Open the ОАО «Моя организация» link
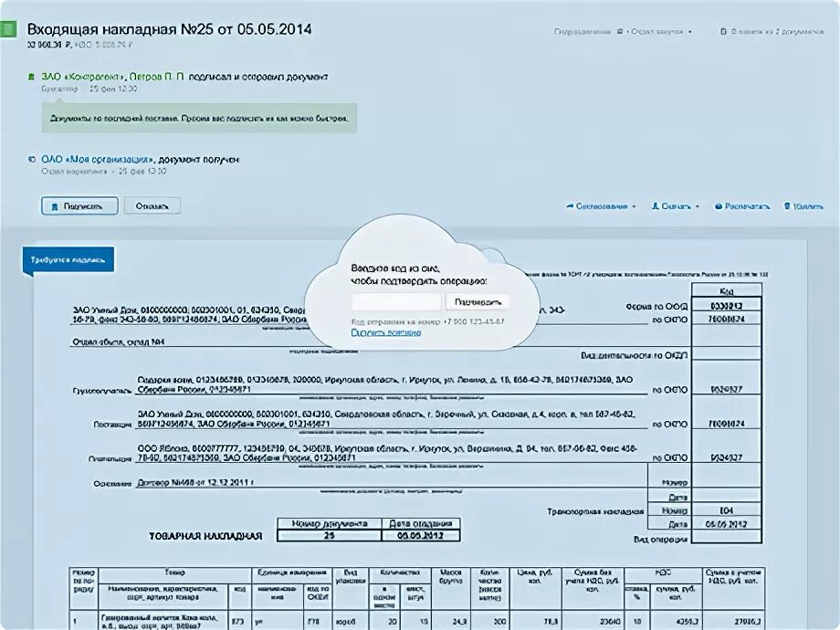Viewport: 840px width, 630px height. click(98, 159)
